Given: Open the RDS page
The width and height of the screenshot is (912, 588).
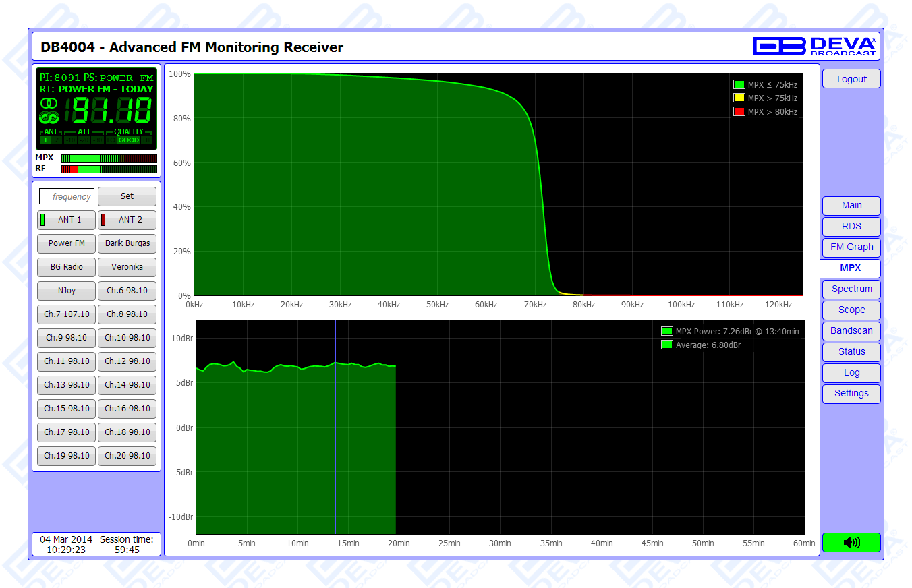Looking at the screenshot, I should coord(851,227).
